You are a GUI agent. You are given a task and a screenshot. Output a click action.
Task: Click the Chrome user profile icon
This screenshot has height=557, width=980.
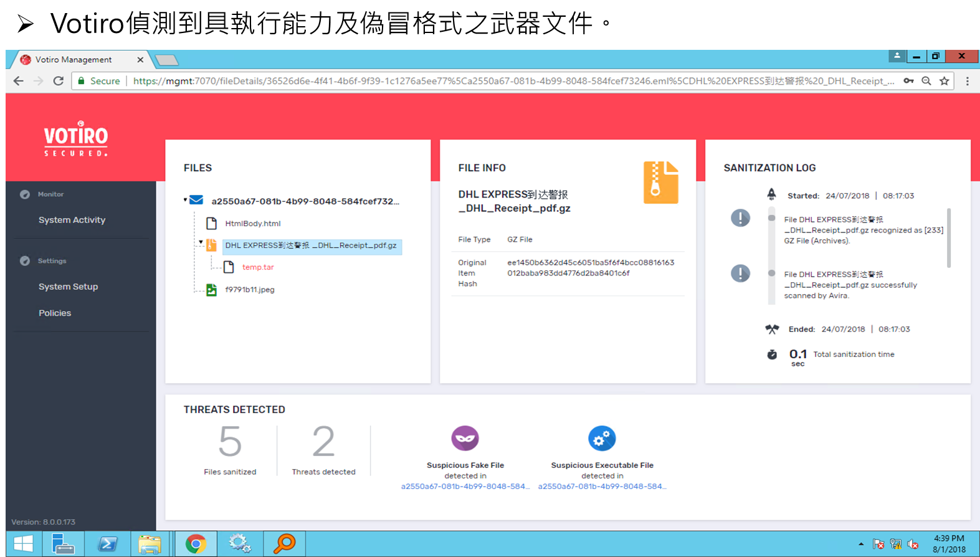897,56
